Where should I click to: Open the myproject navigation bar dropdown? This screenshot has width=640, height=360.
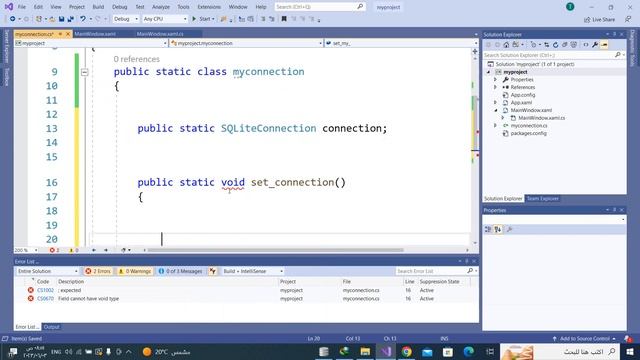click(x=91, y=43)
